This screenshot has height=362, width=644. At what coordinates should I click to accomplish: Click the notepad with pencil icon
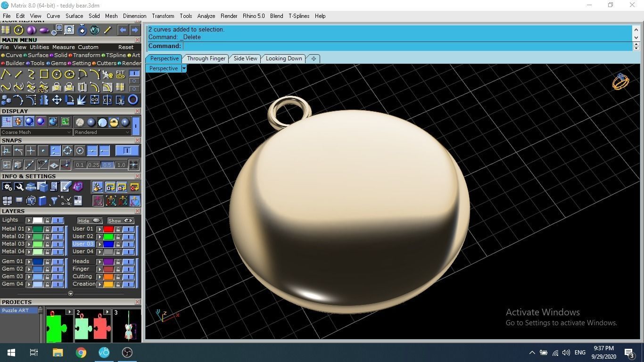click(66, 187)
